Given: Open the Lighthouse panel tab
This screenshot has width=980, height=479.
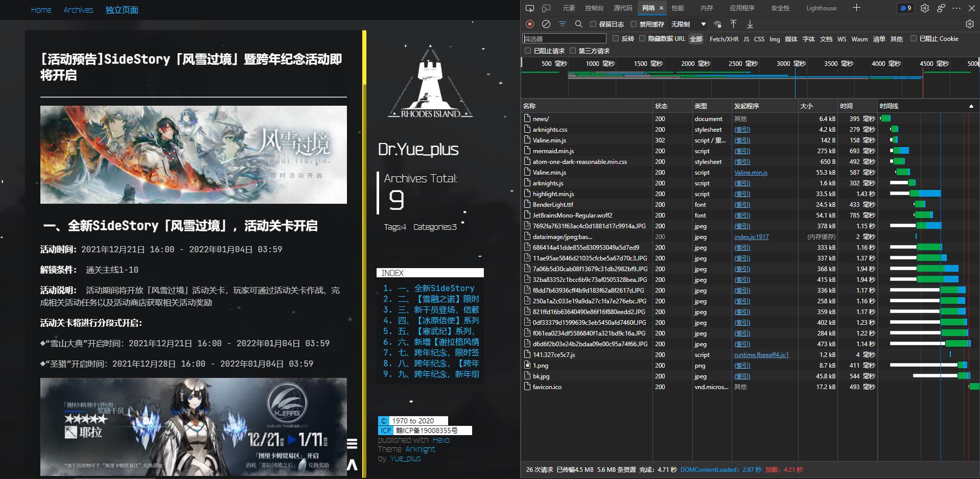Looking at the screenshot, I should [821, 8].
